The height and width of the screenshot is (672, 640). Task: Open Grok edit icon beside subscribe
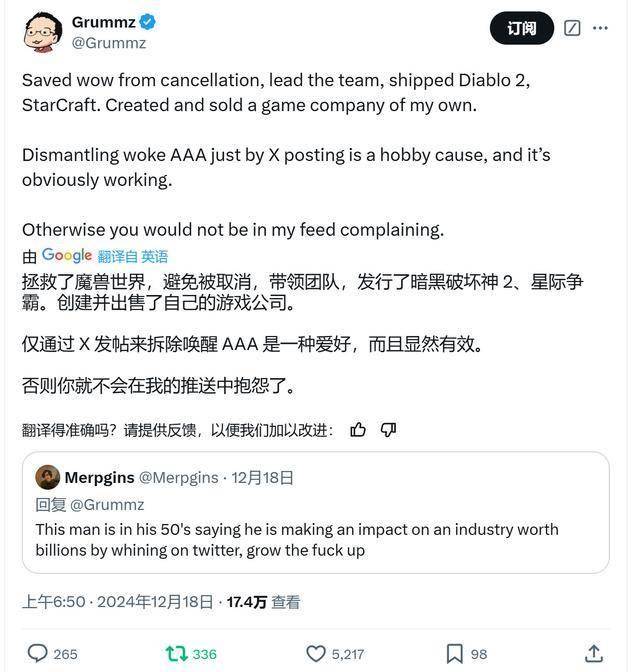[x=572, y=28]
